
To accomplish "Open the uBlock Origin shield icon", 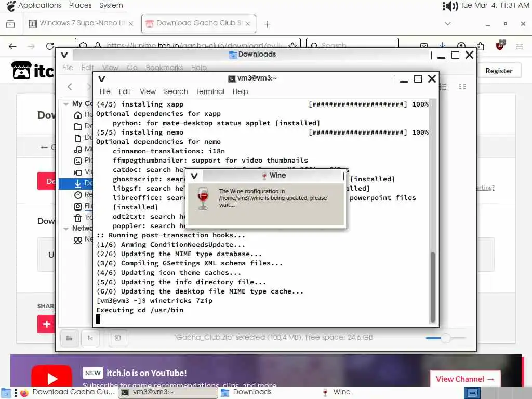I will pos(500,45).
